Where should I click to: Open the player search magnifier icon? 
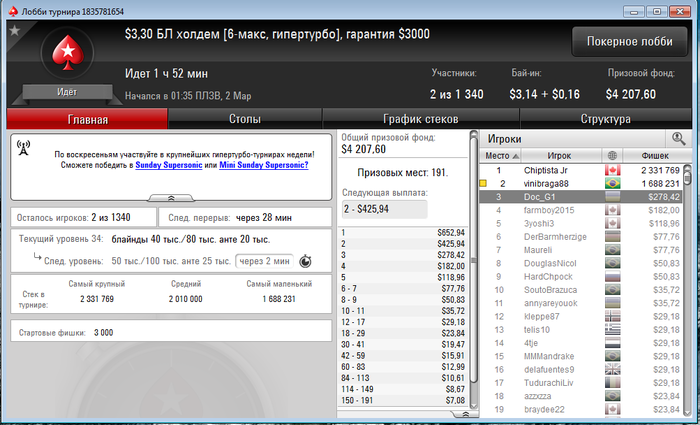(678, 139)
